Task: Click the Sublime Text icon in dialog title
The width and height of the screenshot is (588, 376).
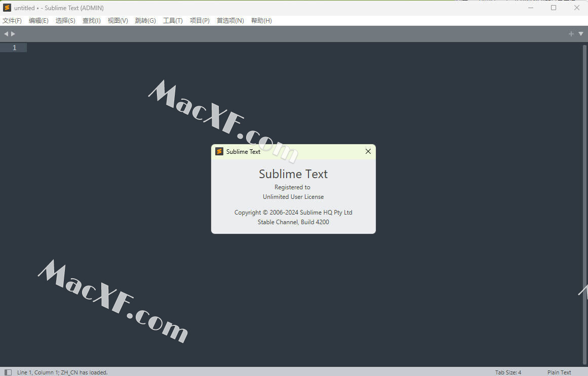Action: click(x=219, y=151)
